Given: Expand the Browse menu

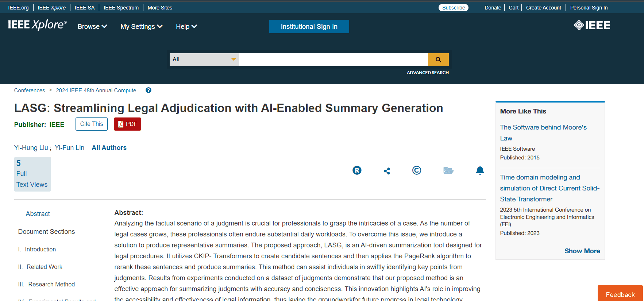Looking at the screenshot, I should (92, 27).
